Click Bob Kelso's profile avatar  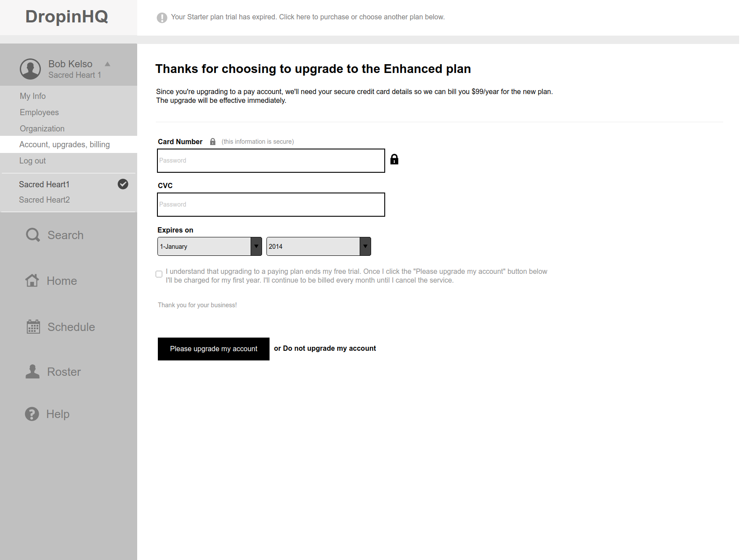pyautogui.click(x=30, y=69)
